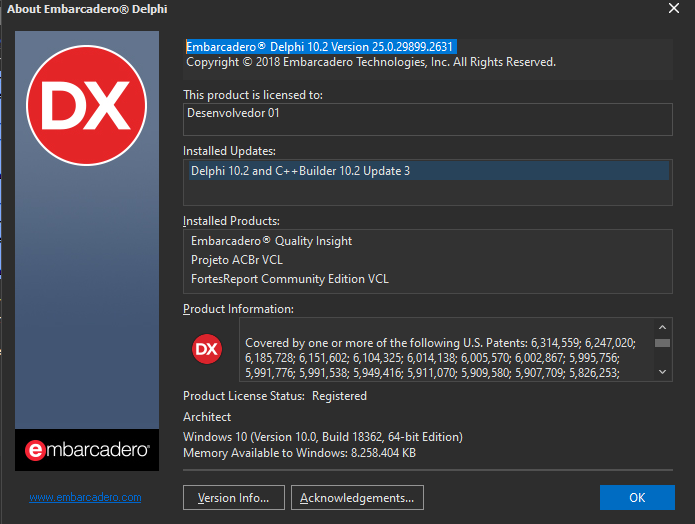This screenshot has height=524, width=695.
Task: Visit the www.embarcadero.com link
Action: point(85,497)
